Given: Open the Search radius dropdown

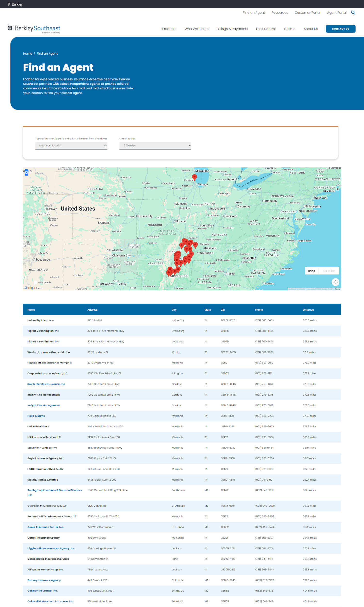Looking at the screenshot, I should (x=155, y=145).
